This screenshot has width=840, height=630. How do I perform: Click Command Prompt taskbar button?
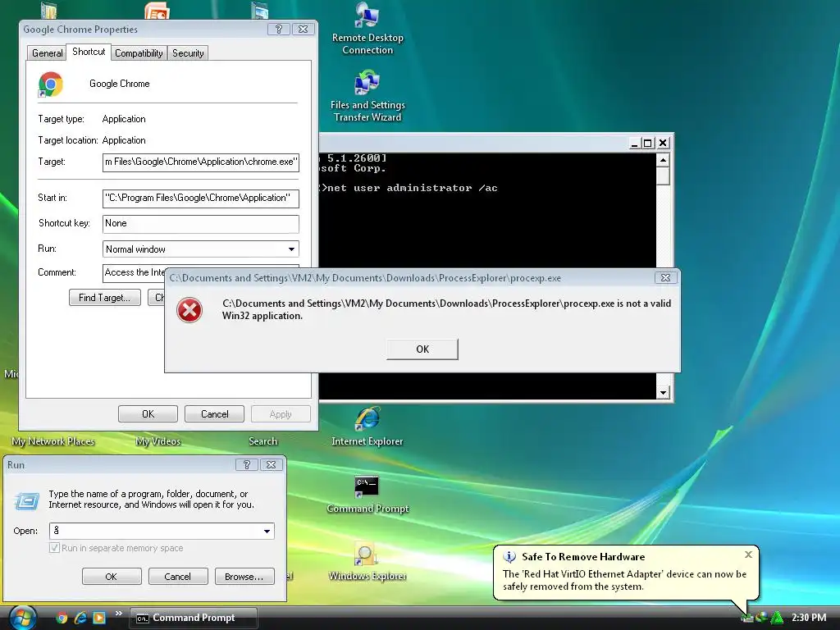(x=193, y=618)
